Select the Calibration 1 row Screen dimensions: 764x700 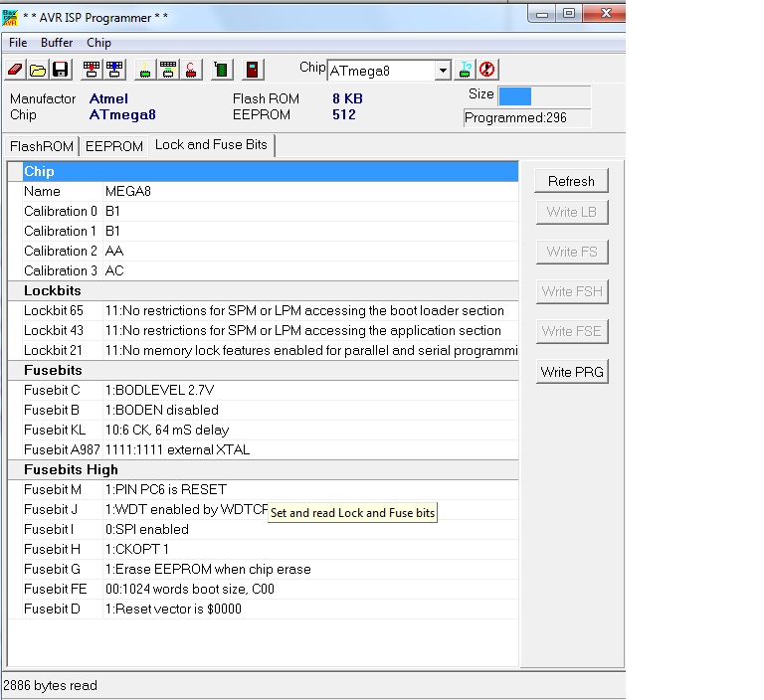[x=271, y=231]
